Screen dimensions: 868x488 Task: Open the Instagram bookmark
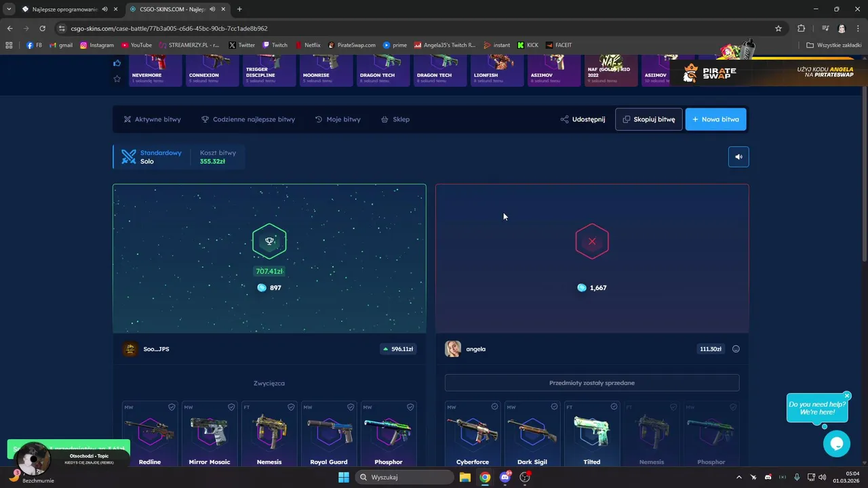[x=97, y=45]
